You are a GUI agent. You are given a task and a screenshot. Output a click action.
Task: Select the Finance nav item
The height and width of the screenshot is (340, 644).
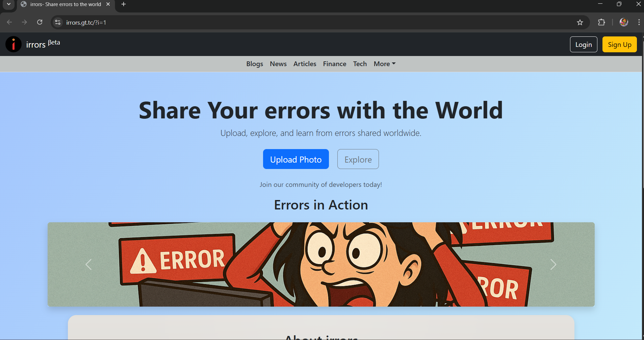pos(335,64)
